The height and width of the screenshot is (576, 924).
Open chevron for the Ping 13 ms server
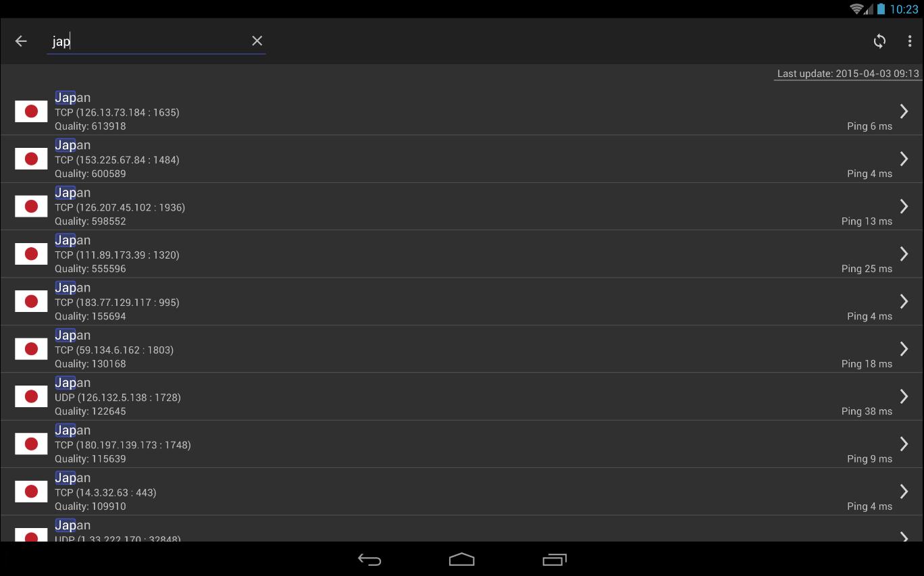coord(904,206)
